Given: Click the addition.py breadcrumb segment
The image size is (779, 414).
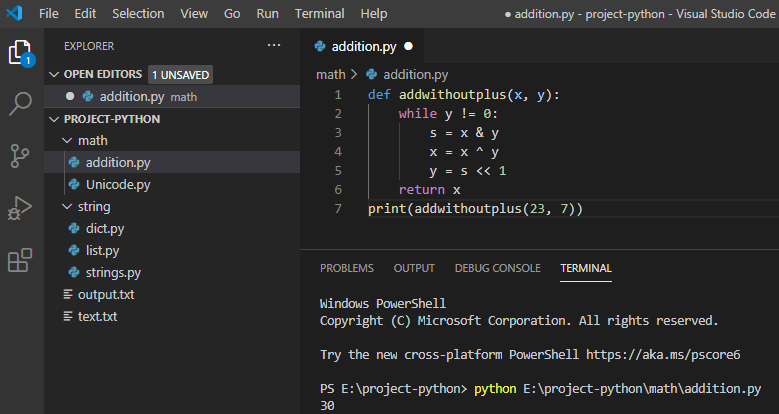Looking at the screenshot, I should tap(415, 75).
